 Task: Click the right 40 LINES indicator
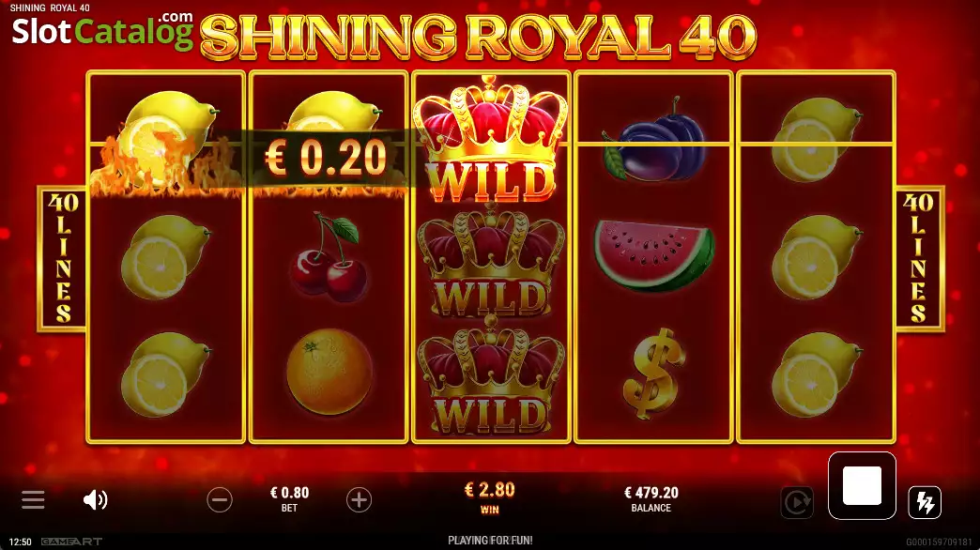click(919, 258)
